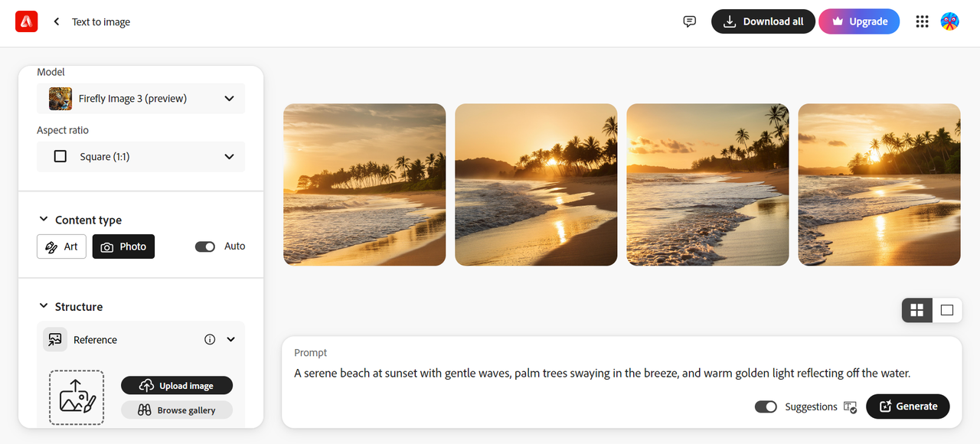Toggle the Suggestions switch
The width and height of the screenshot is (980, 444).
766,406
